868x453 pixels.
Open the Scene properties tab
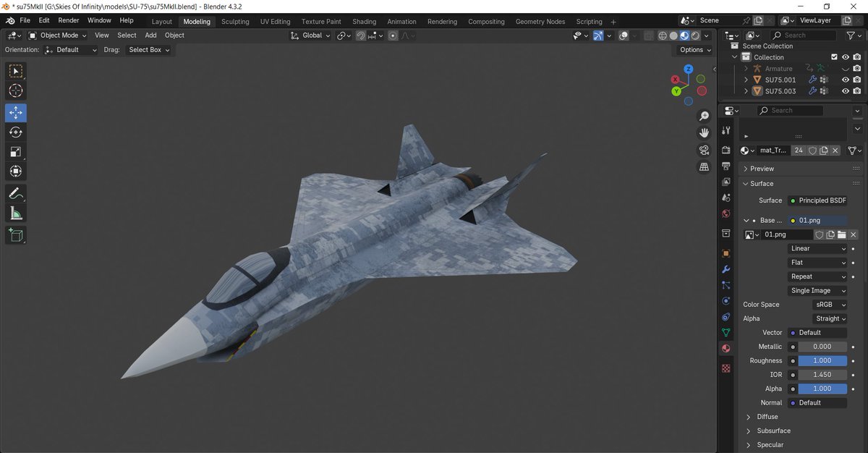click(726, 198)
